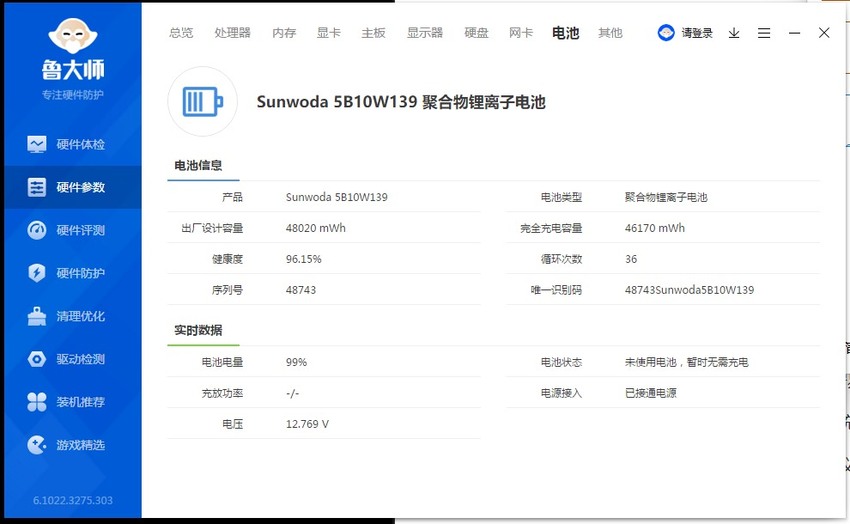
Task: Select the 96.15% health value
Action: [x=304, y=259]
